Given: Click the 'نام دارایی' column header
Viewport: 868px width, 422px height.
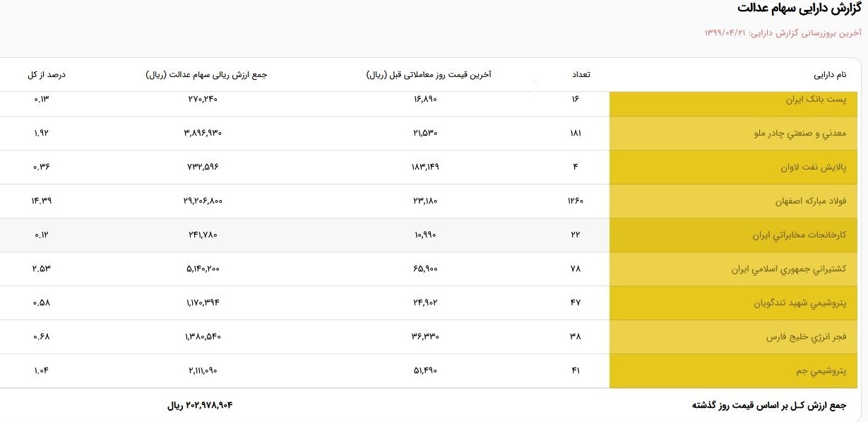Looking at the screenshot, I should [x=830, y=75].
